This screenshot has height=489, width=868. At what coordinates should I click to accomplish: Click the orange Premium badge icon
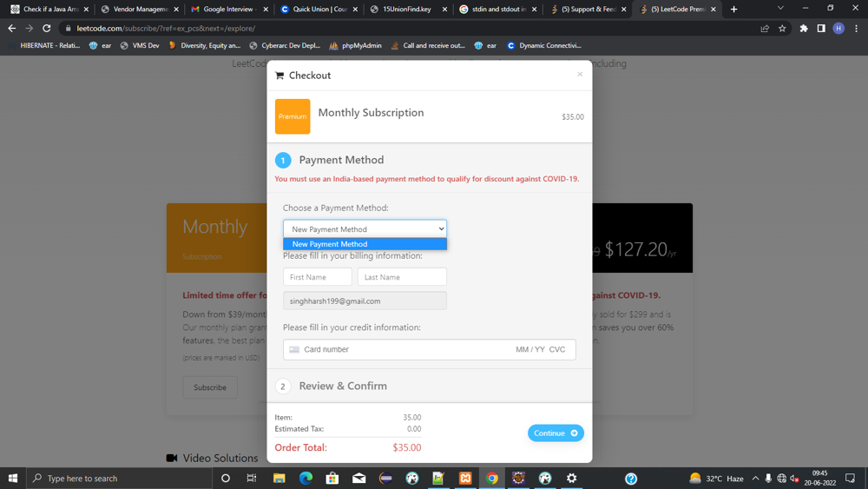point(293,116)
